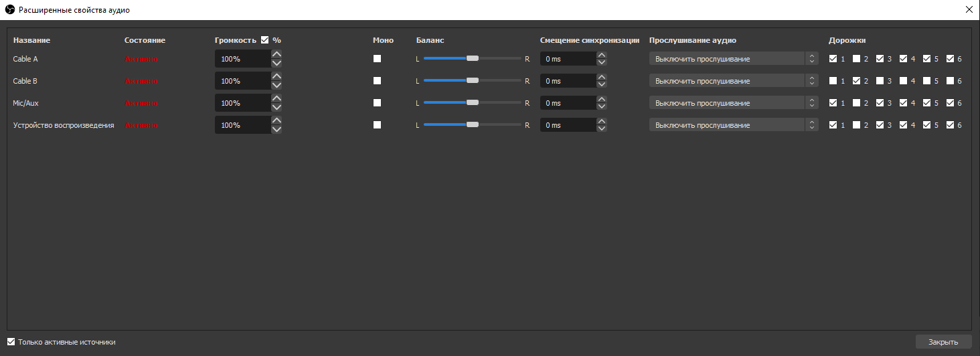This screenshot has height=356, width=980.
Task: Increase Устройство воспроизведения volume up arrow
Action: [x=276, y=120]
